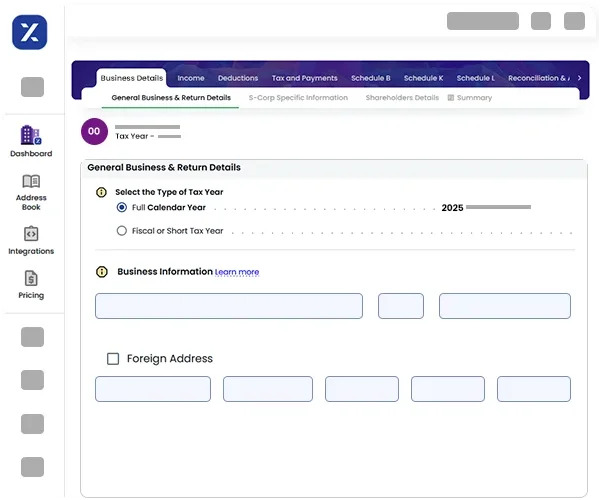Click info icon beside Select the Type of Tax Year
This screenshot has width=600, height=500.
101,192
